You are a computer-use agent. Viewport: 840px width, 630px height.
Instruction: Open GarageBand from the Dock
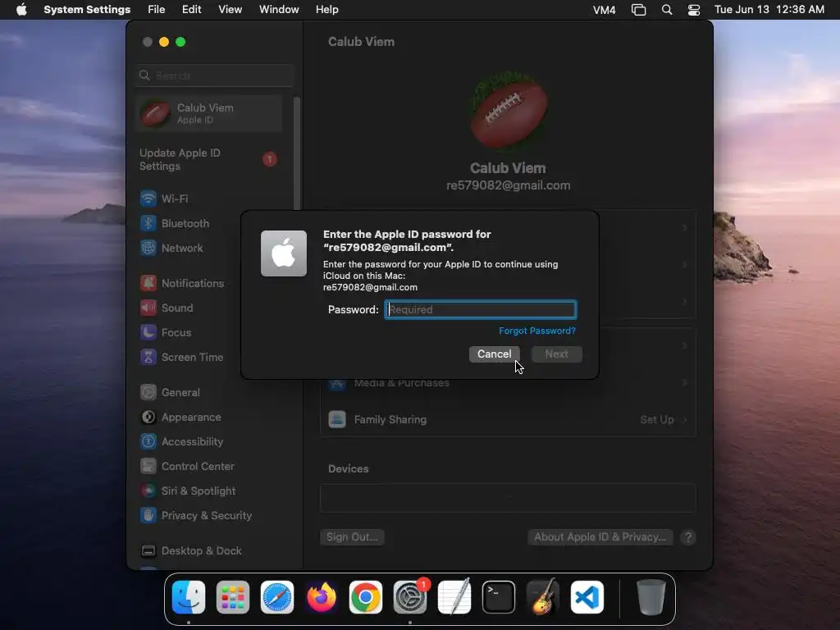543,597
